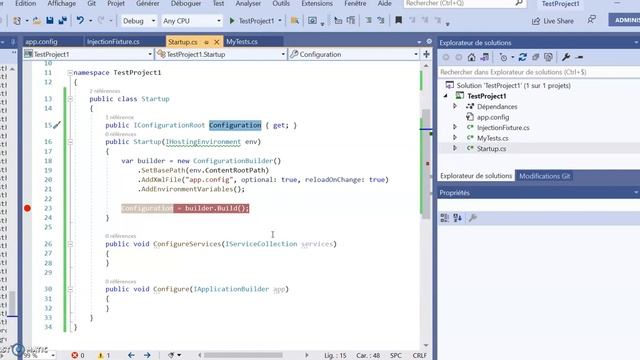Select app.config in Solution Explorer
This screenshot has height=360, width=640.
tap(493, 117)
